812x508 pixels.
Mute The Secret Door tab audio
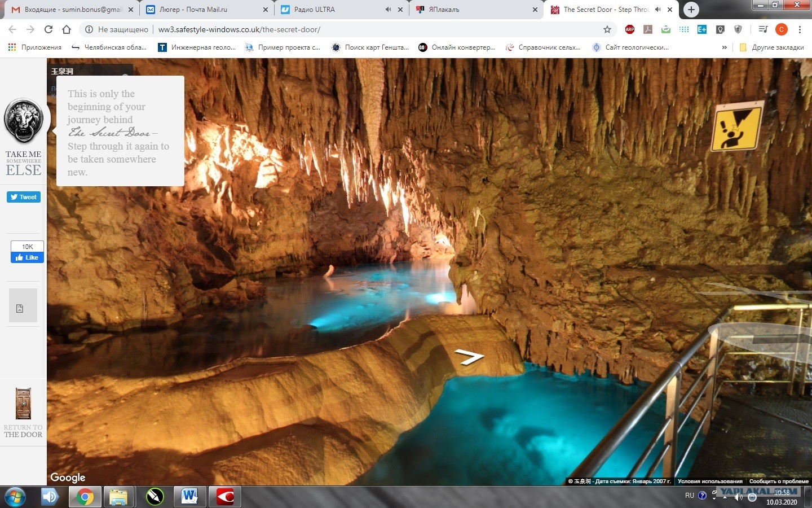click(x=657, y=10)
